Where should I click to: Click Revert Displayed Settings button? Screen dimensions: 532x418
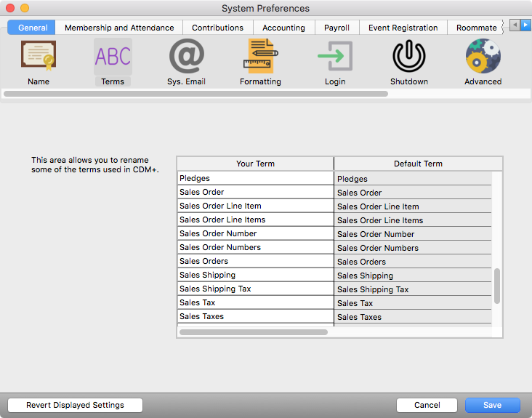tap(75, 405)
